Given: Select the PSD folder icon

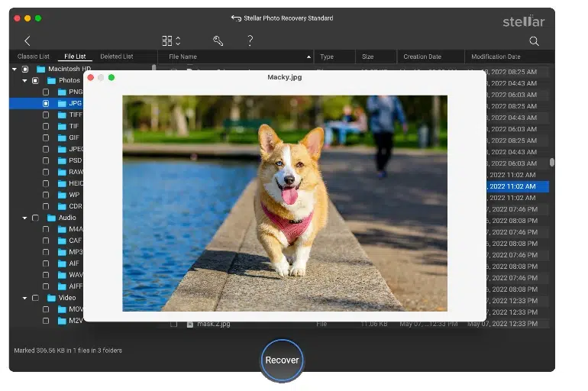Looking at the screenshot, I should point(63,160).
